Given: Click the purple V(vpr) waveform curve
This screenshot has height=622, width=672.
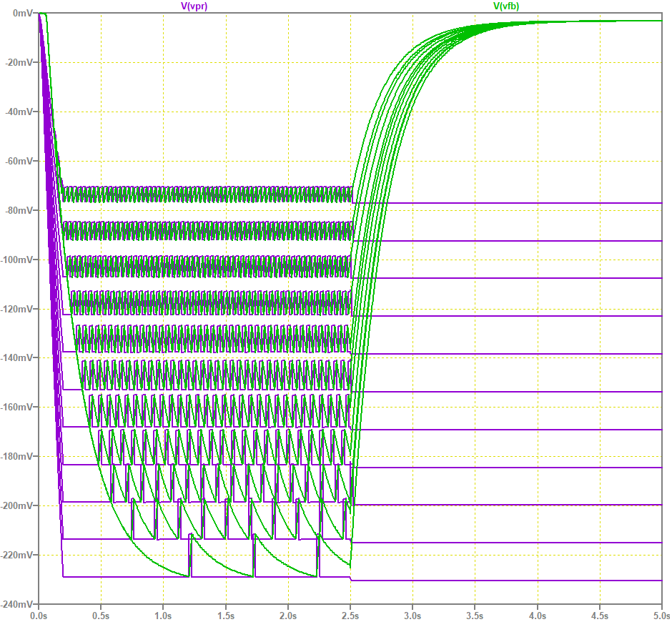Looking at the screenshot, I should [x=500, y=204].
